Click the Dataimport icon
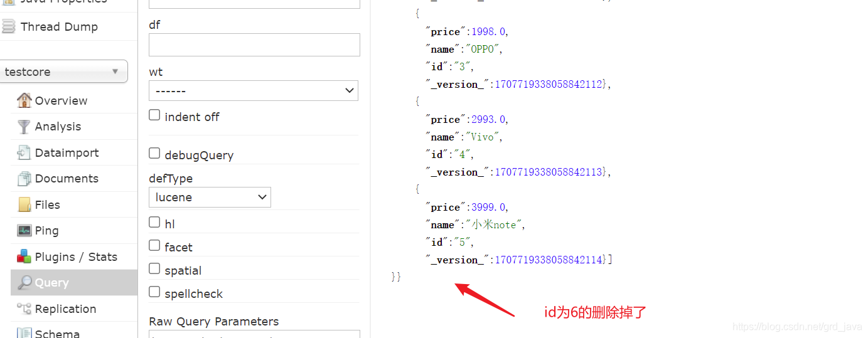The image size is (868, 338). click(24, 152)
